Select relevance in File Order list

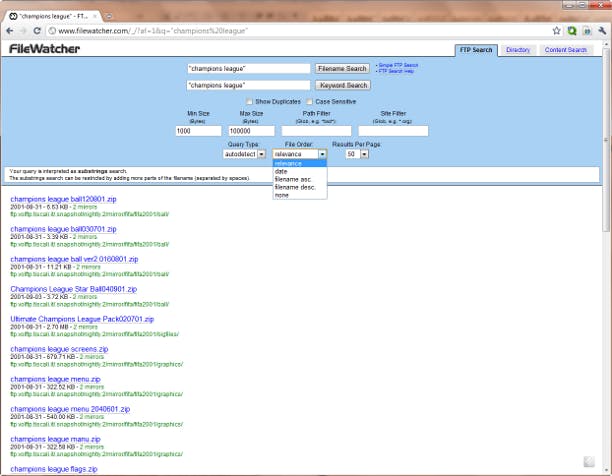click(299, 163)
